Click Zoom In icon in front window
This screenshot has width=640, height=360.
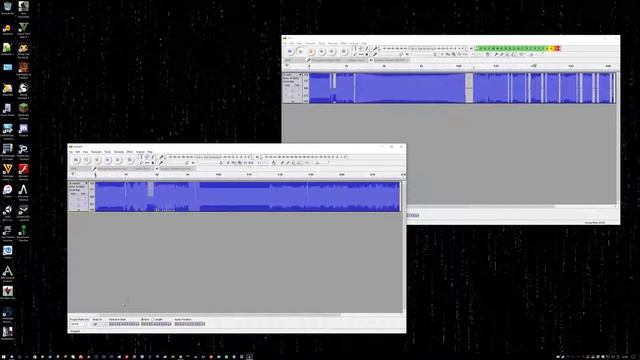pyautogui.click(x=282, y=163)
